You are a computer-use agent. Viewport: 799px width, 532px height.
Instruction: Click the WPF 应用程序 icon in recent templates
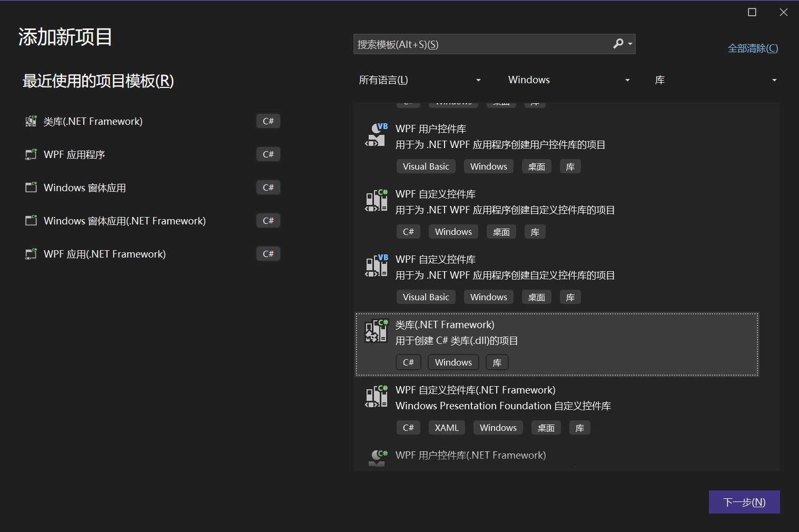click(x=31, y=154)
